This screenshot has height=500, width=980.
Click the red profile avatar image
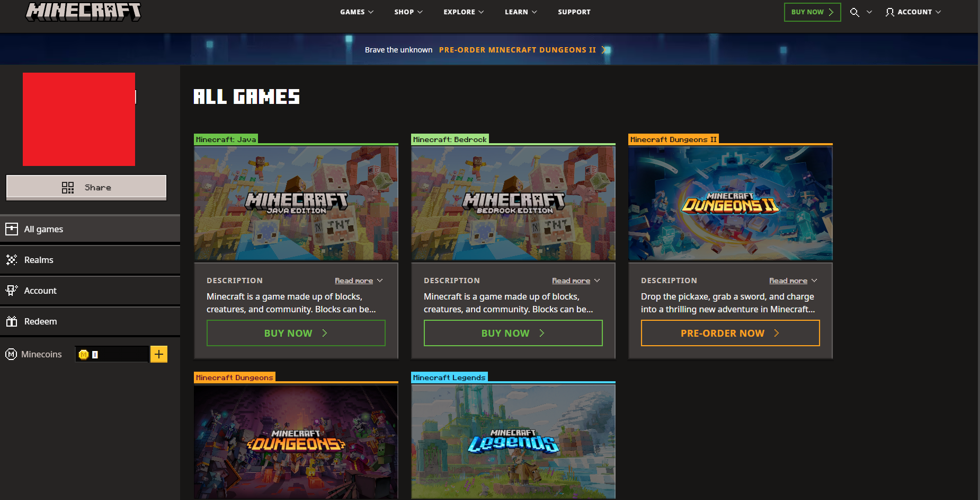pos(79,119)
